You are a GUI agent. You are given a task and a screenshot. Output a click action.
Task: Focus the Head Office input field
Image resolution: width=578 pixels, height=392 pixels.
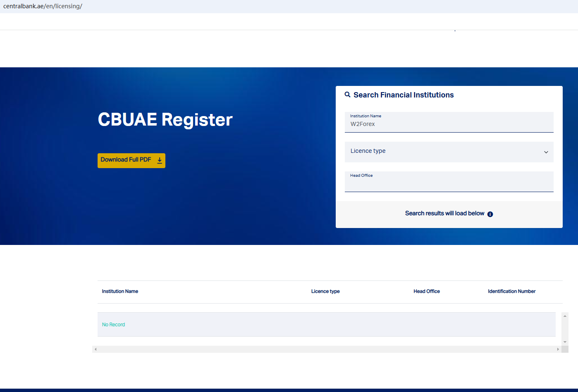(449, 182)
